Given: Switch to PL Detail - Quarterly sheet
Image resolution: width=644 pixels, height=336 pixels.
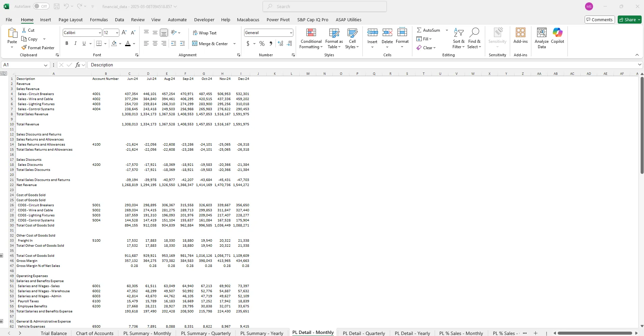Looking at the screenshot, I should [x=364, y=333].
